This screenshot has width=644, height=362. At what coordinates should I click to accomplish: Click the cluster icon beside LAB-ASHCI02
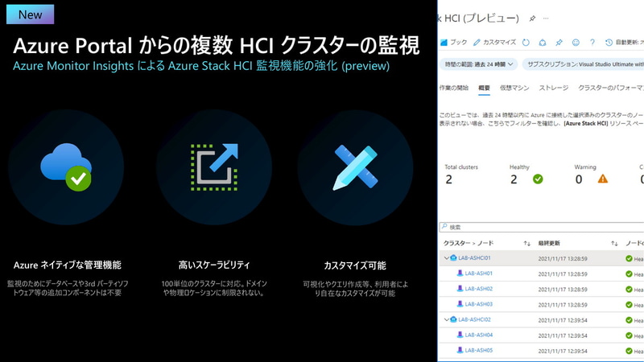(x=453, y=319)
